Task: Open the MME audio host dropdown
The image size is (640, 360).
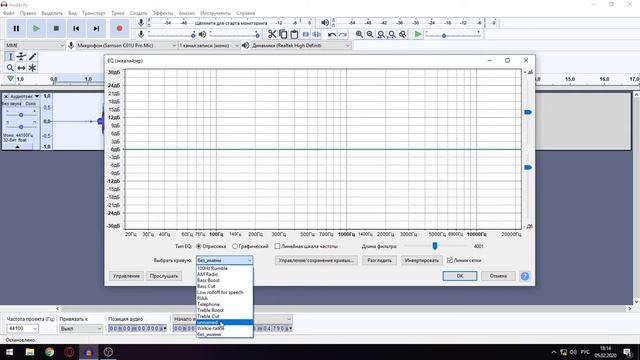Action: click(x=35, y=45)
